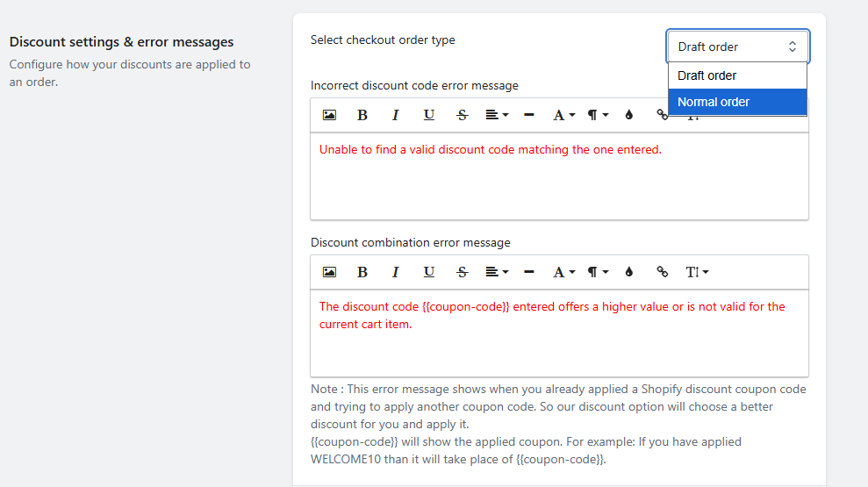Image resolution: width=868 pixels, height=487 pixels.
Task: Click the 'Discount settings & error messages' heading
Action: pos(122,42)
